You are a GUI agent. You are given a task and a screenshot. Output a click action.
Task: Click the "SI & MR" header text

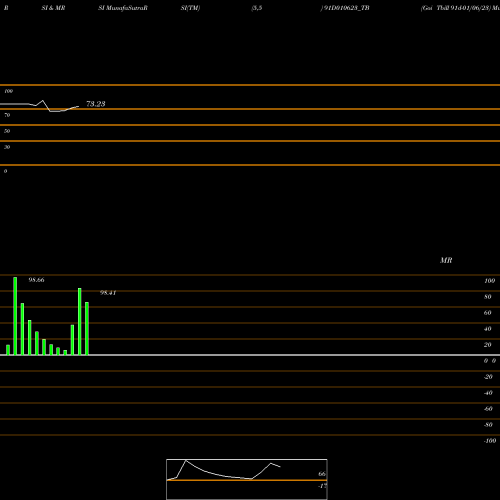point(53,8)
